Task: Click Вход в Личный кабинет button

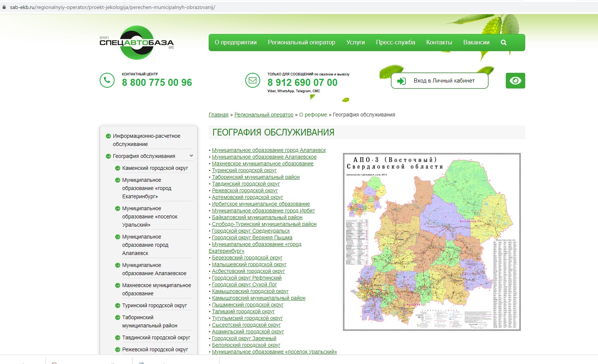Action: (x=440, y=81)
